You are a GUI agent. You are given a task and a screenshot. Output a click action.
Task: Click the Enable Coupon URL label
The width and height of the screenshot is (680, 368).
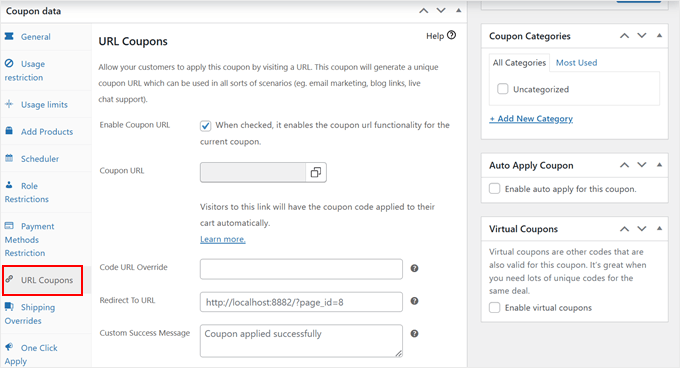coord(134,125)
